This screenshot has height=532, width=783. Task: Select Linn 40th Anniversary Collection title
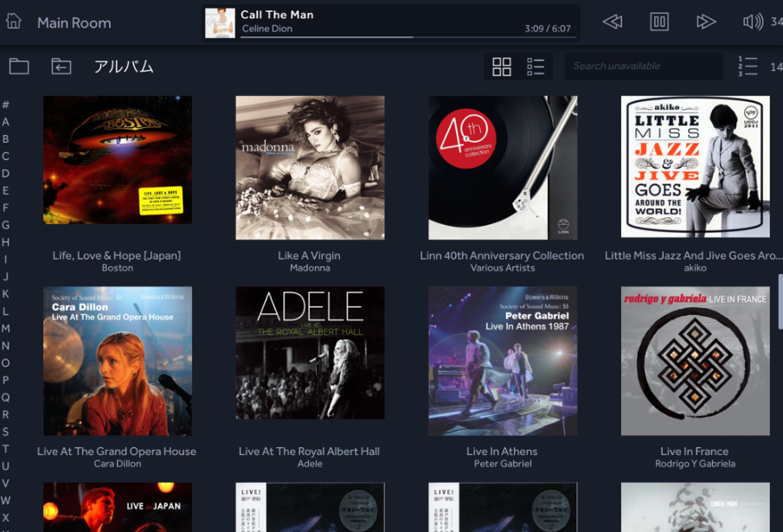point(502,255)
